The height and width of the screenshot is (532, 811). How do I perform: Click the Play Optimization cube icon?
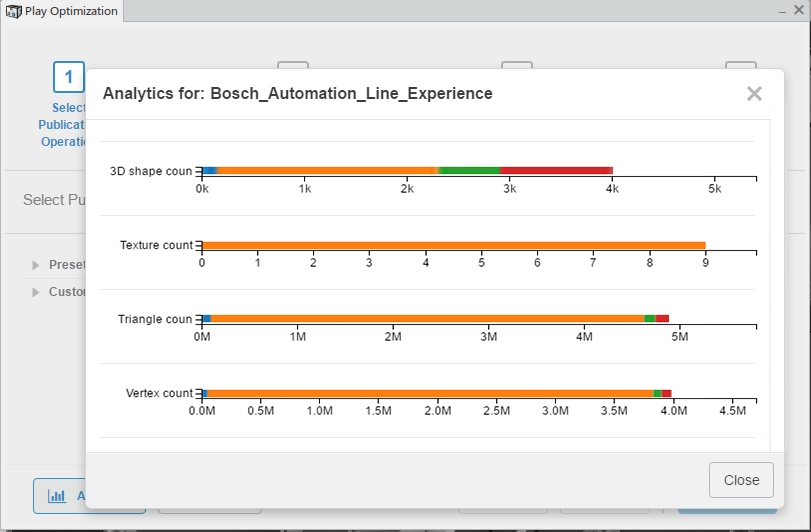pos(12,12)
